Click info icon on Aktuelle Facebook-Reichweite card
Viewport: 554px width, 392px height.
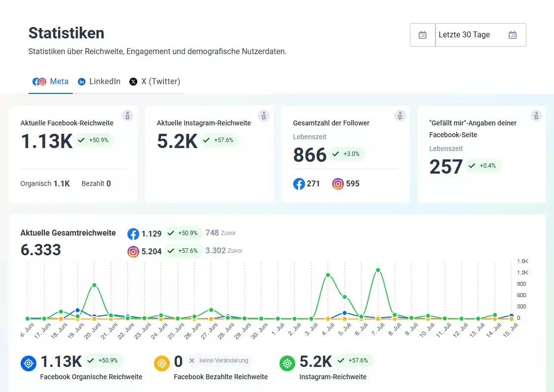[127, 116]
